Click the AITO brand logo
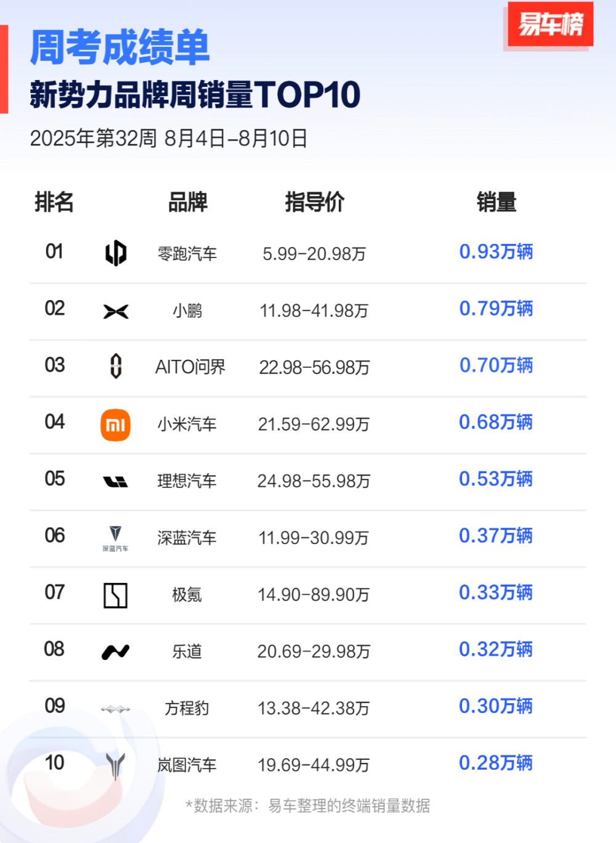Image resolution: width=616 pixels, height=843 pixels. coord(116,366)
